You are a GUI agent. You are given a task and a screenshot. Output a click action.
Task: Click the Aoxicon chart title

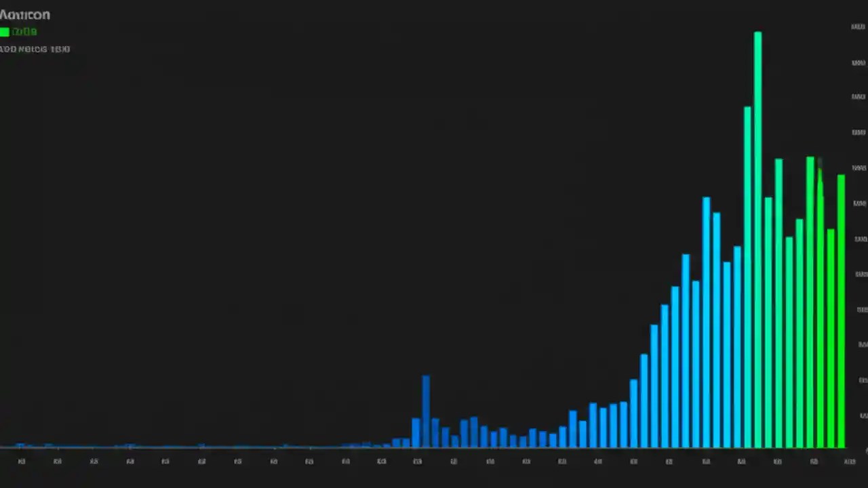tap(25, 14)
